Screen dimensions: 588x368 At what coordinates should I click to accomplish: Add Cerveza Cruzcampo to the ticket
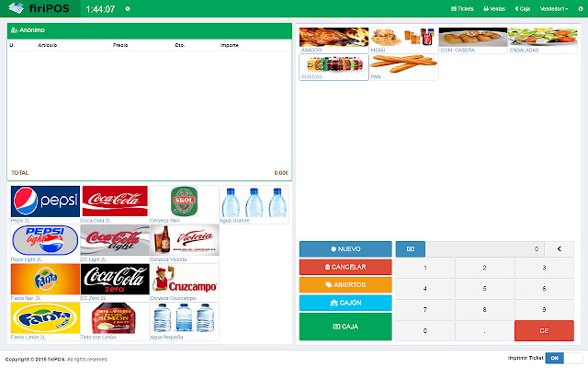pyautogui.click(x=184, y=282)
